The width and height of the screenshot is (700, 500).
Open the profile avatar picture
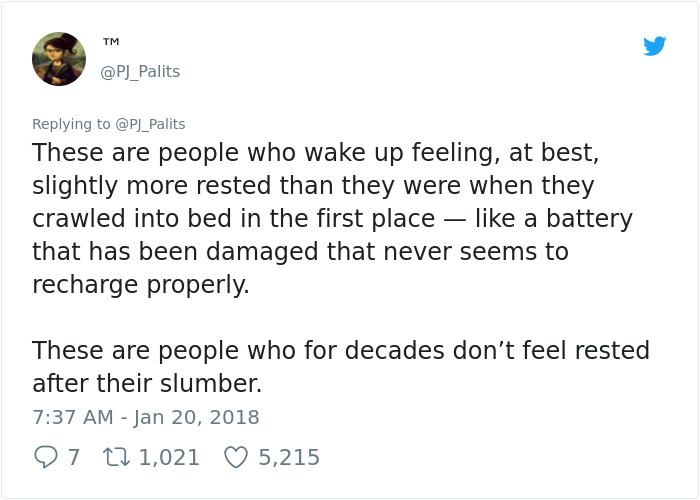click(58, 58)
